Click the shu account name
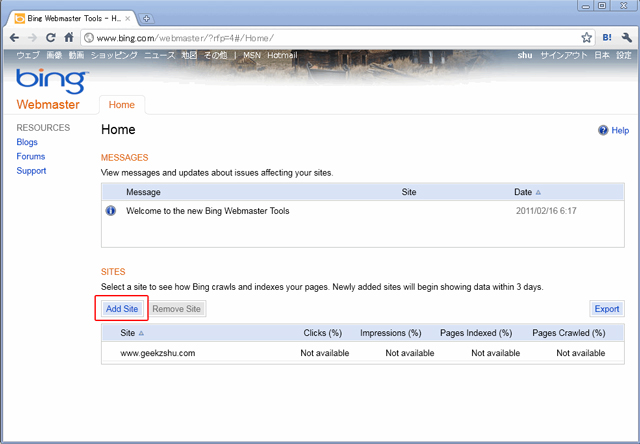The width and height of the screenshot is (640, 444). (525, 55)
